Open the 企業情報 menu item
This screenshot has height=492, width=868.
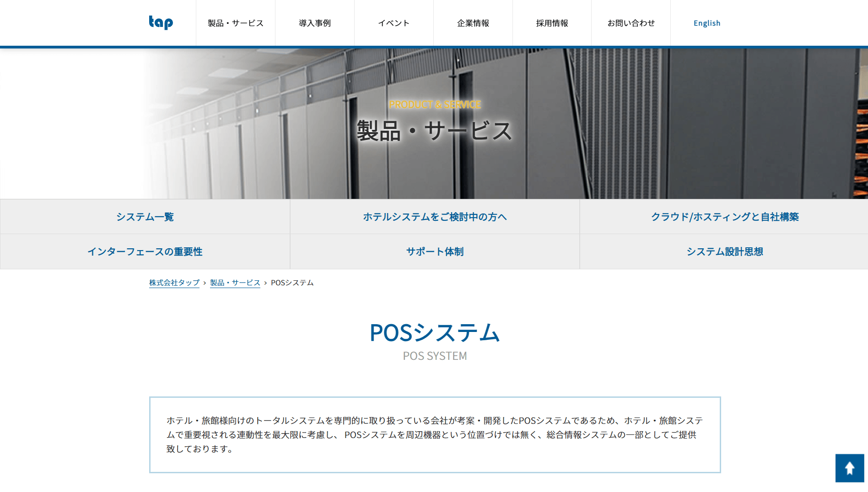click(473, 23)
